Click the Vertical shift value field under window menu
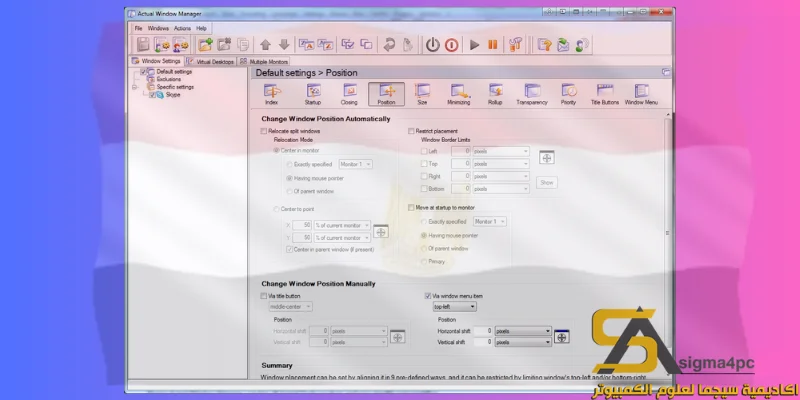 coord(483,342)
